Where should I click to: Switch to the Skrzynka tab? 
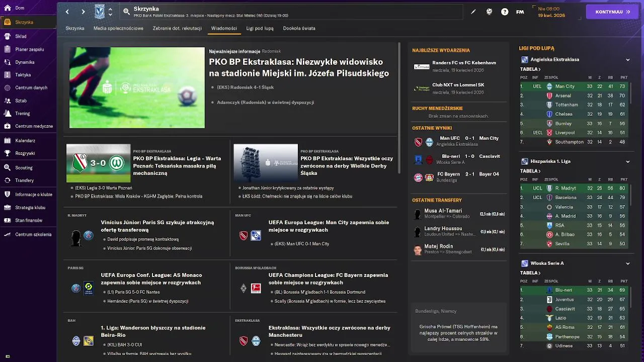pos(75,28)
